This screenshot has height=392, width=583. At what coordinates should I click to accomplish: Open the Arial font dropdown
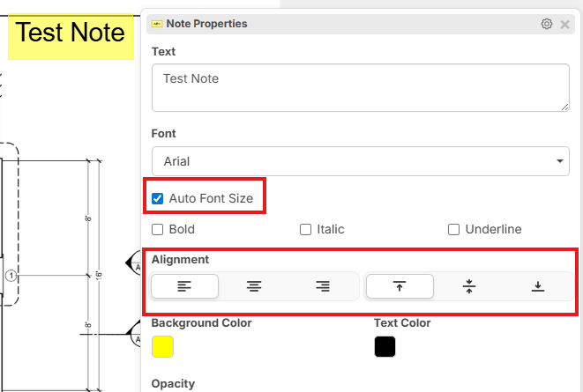point(360,161)
